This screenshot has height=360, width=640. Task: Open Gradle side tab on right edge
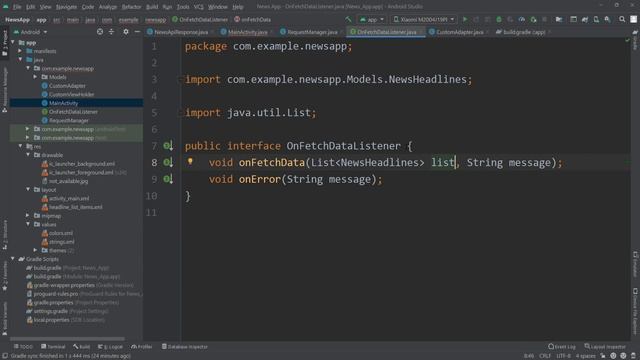pyautogui.click(x=635, y=40)
